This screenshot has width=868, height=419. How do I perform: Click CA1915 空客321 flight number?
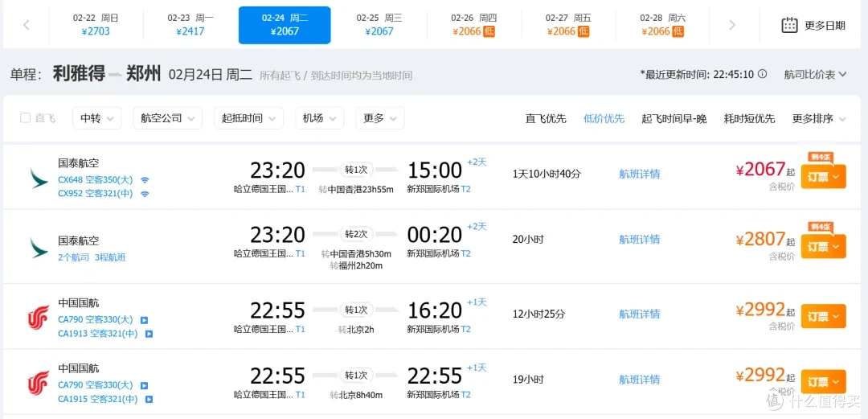98,399
